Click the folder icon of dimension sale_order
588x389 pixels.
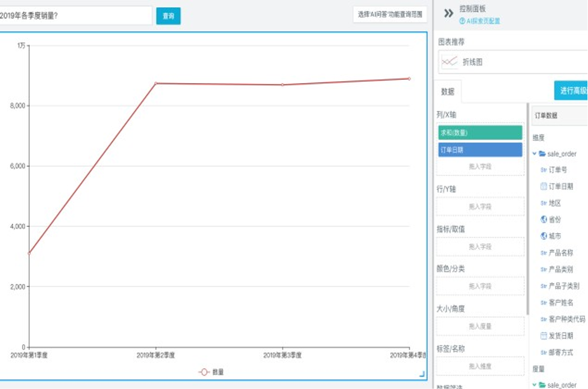click(x=542, y=154)
